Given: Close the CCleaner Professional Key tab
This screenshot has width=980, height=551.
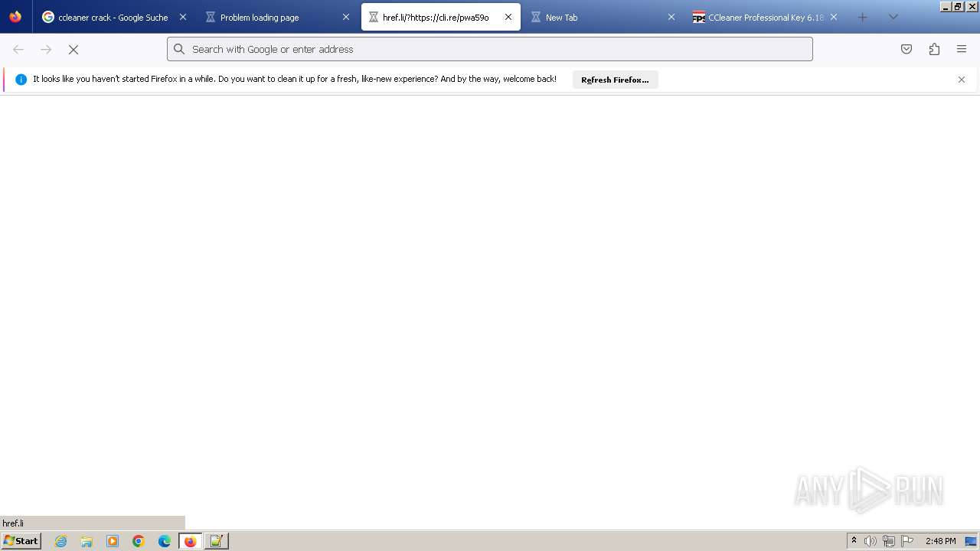Looking at the screenshot, I should point(834,17).
